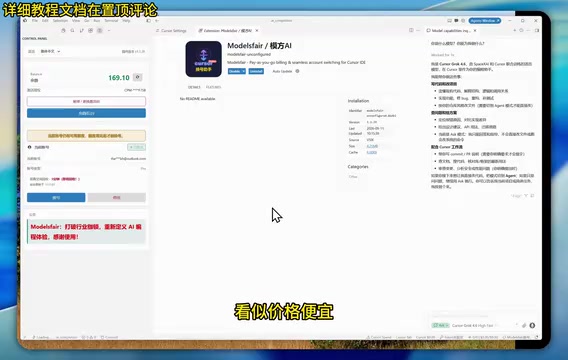Close the Model capabilities chat tab

click(475, 31)
